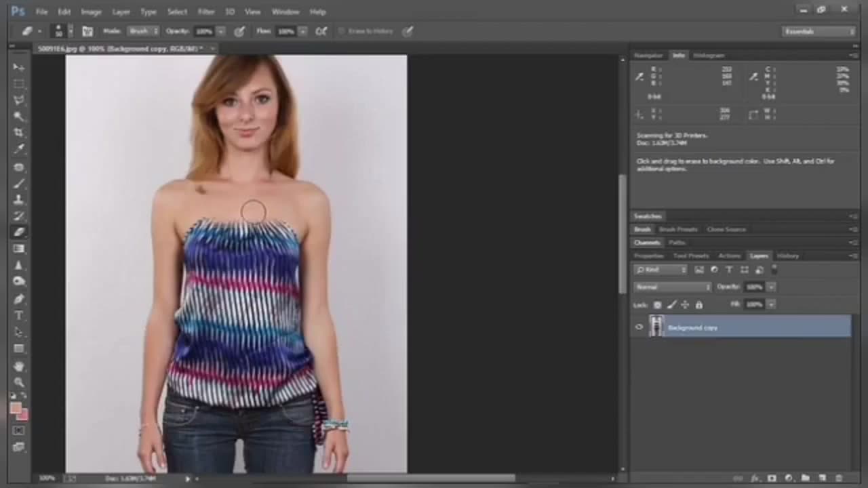
Task: Enable airbrush mode next to Flow
Action: (321, 31)
